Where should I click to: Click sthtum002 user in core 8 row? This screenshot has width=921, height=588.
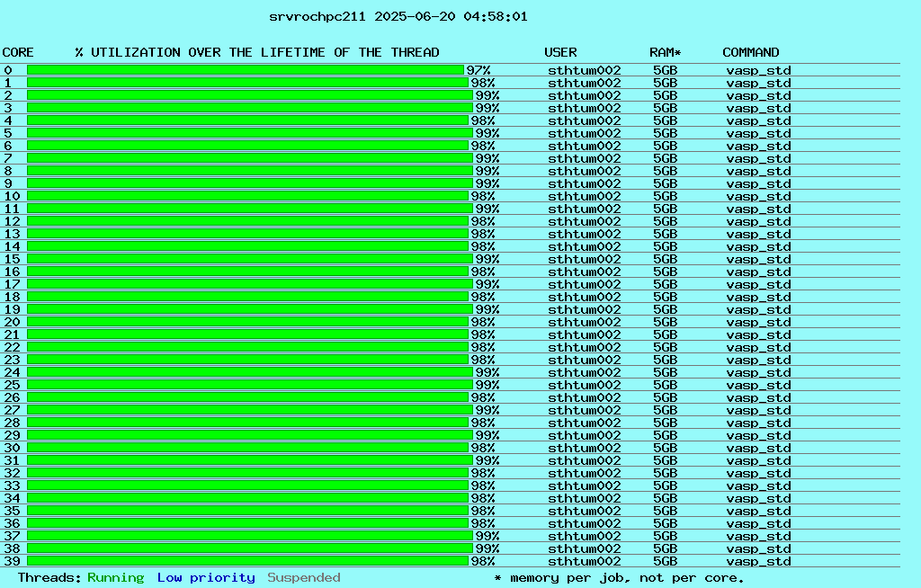tap(584, 171)
